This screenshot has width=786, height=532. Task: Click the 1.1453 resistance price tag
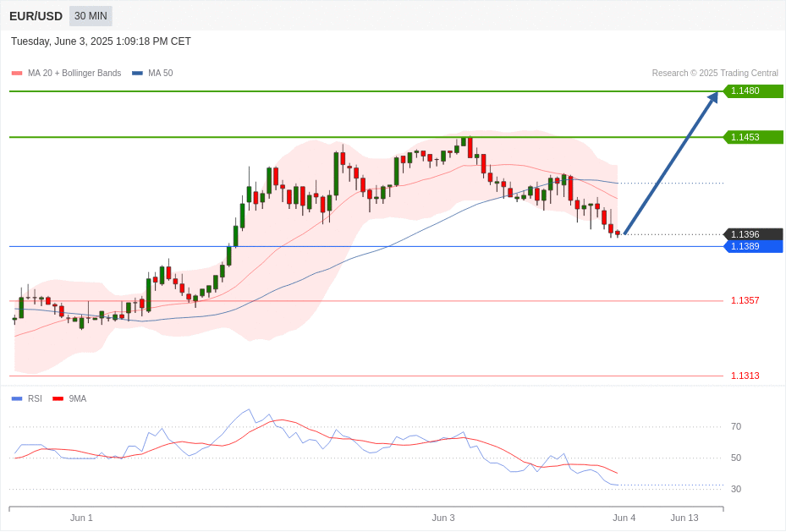[x=753, y=137]
